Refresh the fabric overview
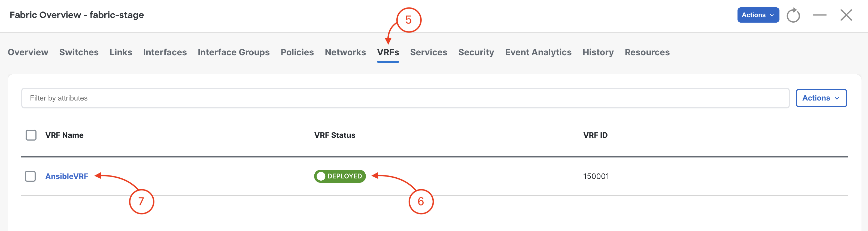Viewport: 868px width, 231px height. tap(793, 15)
